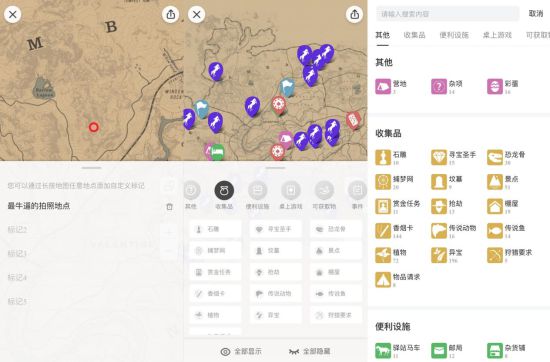Switch to 其他 circular category in the middle panel

coord(191,195)
